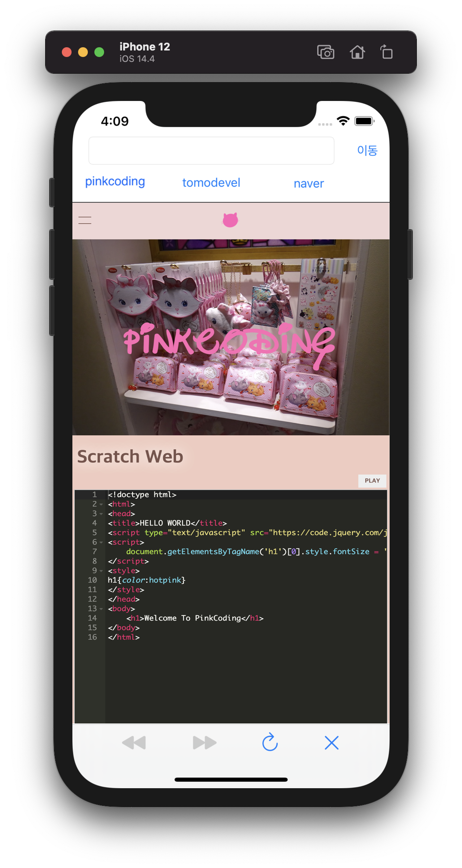Click the 4:09 clock in status bar

[115, 121]
